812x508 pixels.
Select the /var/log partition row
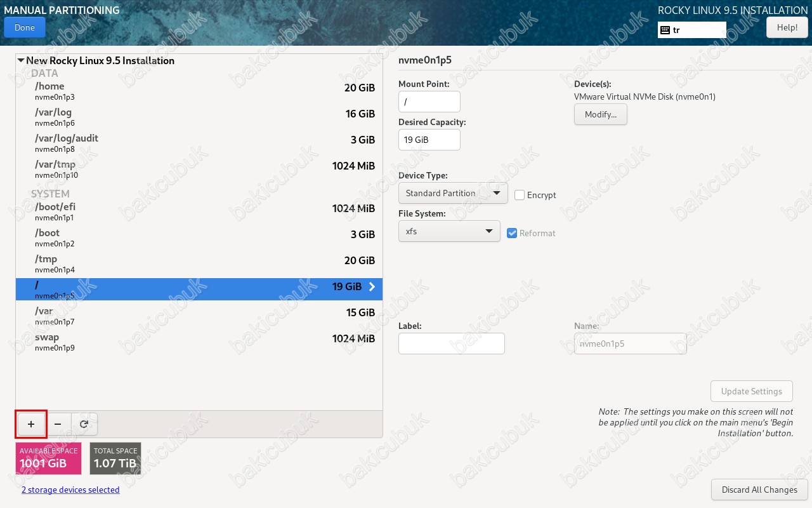tap(199, 117)
